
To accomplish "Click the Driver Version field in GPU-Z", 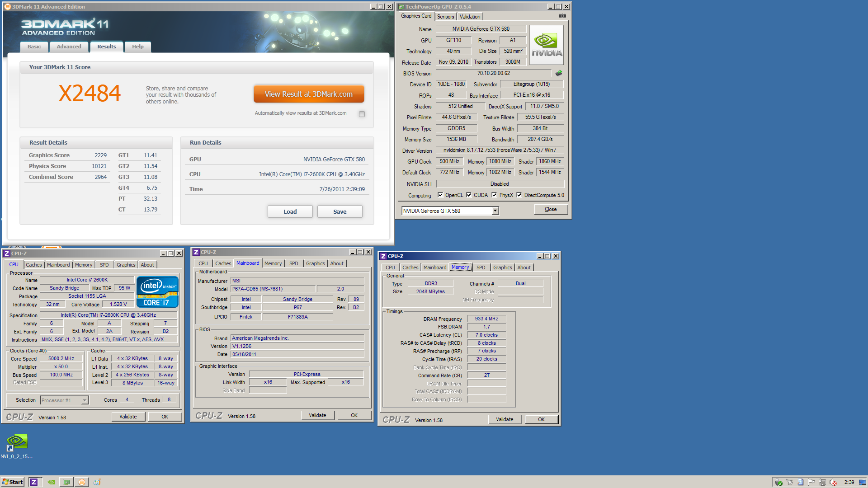I will [x=500, y=150].
